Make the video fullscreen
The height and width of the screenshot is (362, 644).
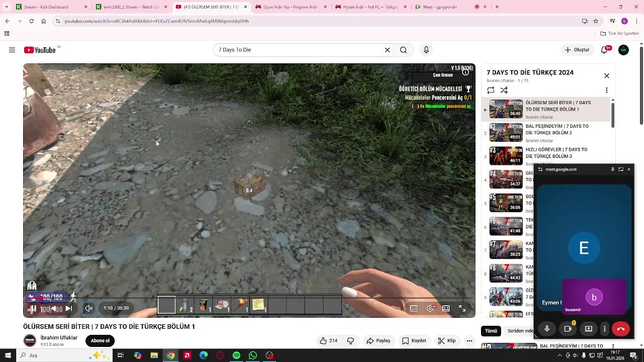(x=462, y=309)
